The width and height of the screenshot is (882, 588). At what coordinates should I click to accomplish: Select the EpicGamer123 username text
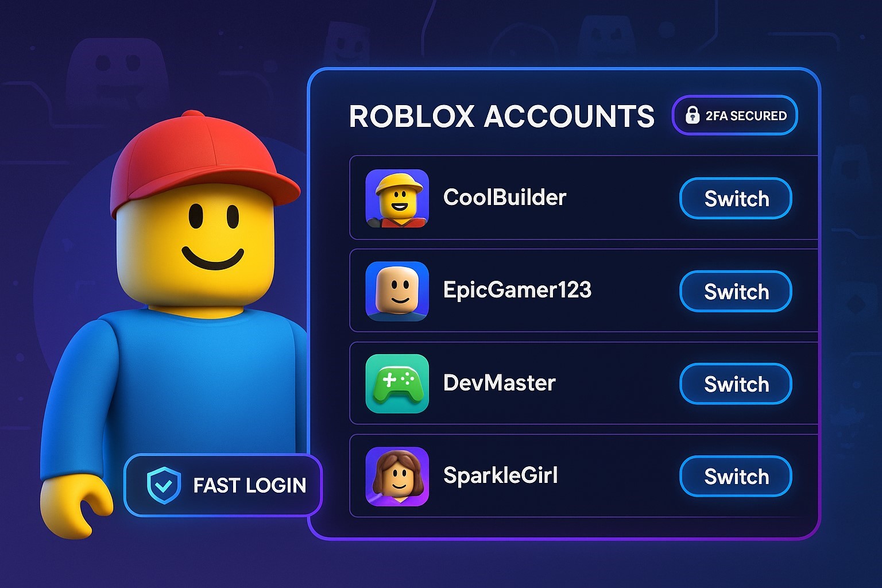coord(517,290)
